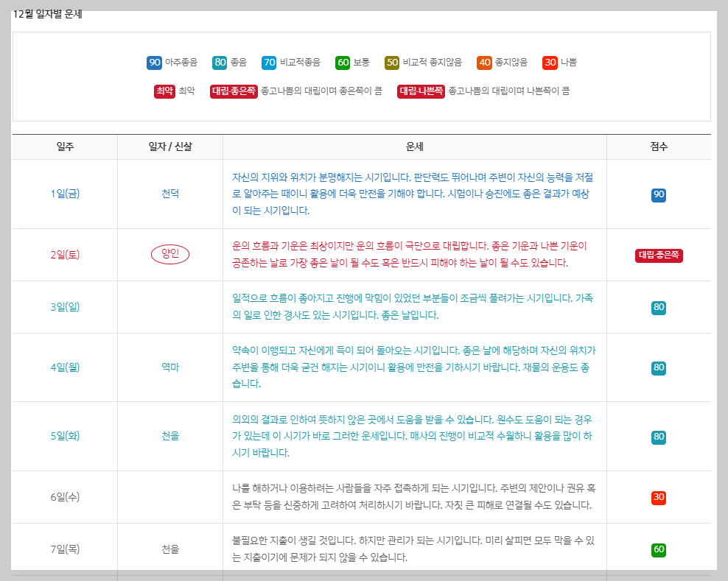Click the 30 나쁨 legend badge
This screenshot has height=581, width=728.
point(549,63)
